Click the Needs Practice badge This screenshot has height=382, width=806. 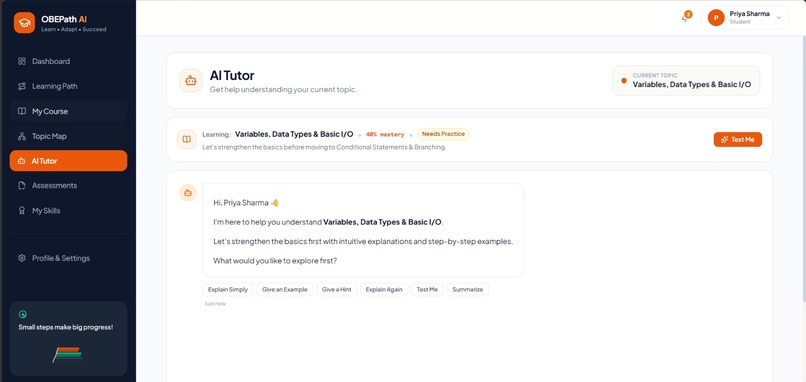click(x=443, y=134)
